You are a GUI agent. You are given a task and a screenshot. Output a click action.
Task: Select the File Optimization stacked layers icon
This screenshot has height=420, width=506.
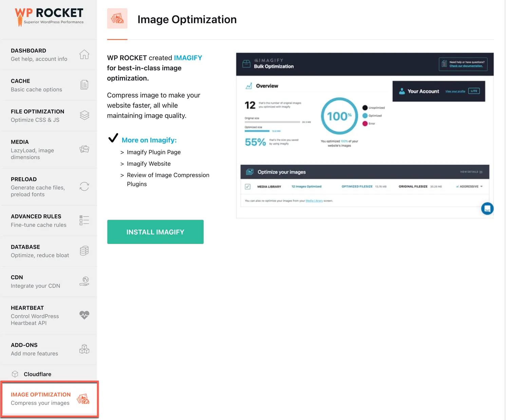pyautogui.click(x=84, y=115)
